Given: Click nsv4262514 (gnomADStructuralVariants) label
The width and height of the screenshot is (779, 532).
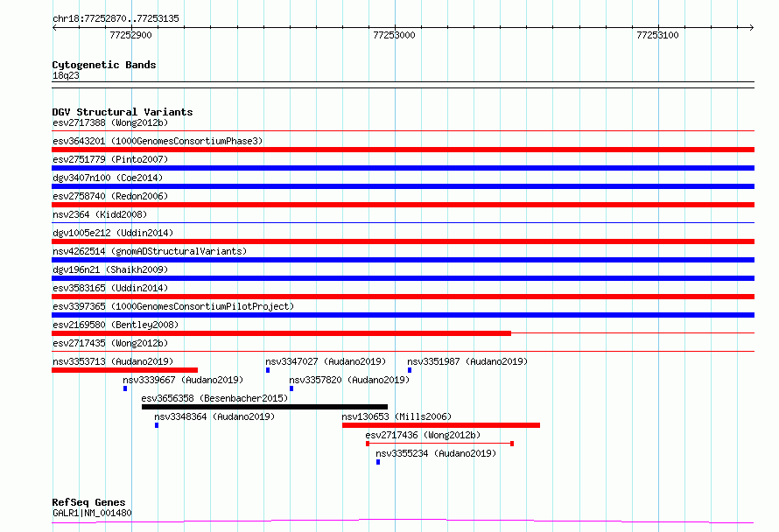Looking at the screenshot, I should 150,251.
